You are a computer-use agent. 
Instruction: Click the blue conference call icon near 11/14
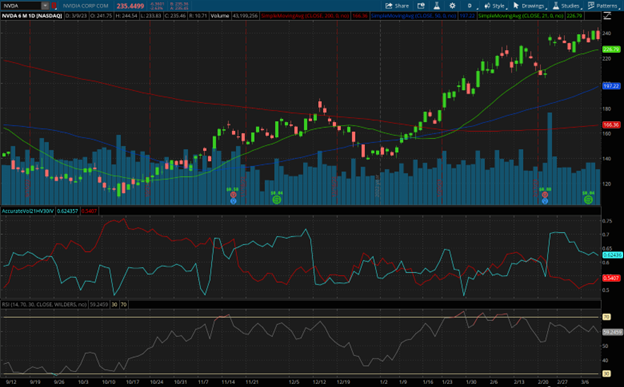click(x=233, y=201)
